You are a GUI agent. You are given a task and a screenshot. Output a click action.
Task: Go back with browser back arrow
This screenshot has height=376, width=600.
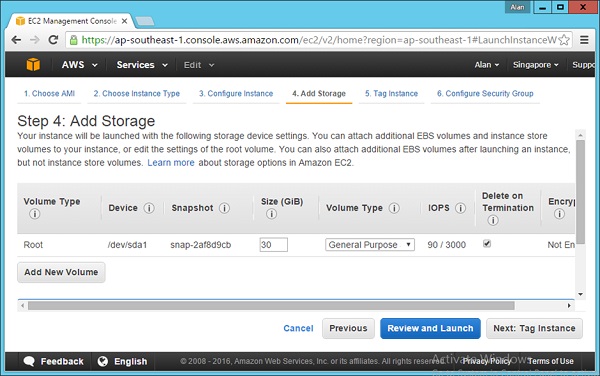(16, 39)
